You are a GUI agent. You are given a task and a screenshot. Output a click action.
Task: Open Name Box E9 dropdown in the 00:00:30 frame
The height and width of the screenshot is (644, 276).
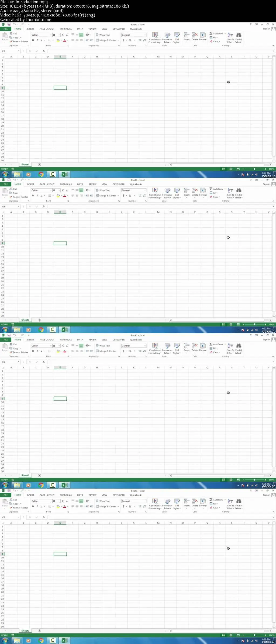(18, 362)
